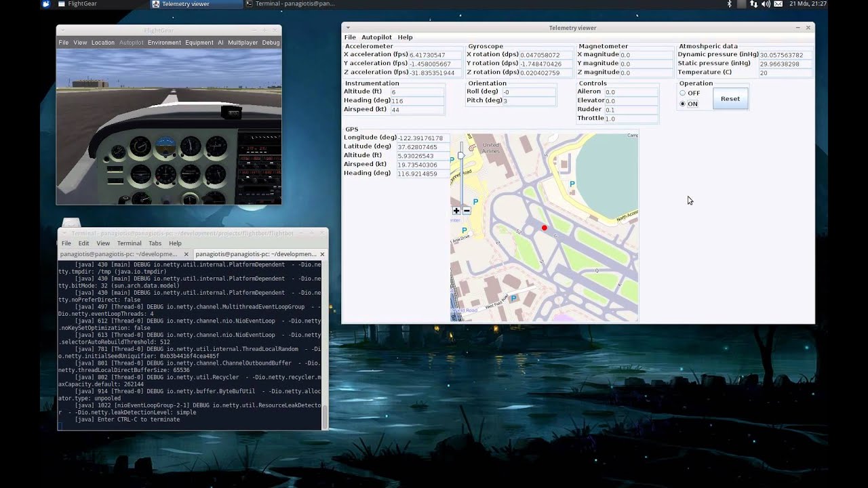Click the Z magnitude value field
Viewport: 868px width, 488px height.
click(x=646, y=73)
